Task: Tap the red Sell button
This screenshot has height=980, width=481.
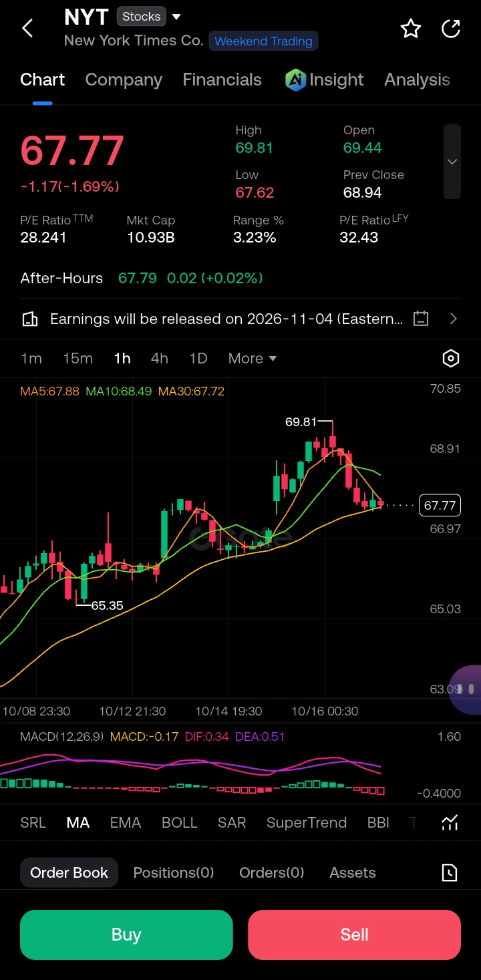Action: 354,935
